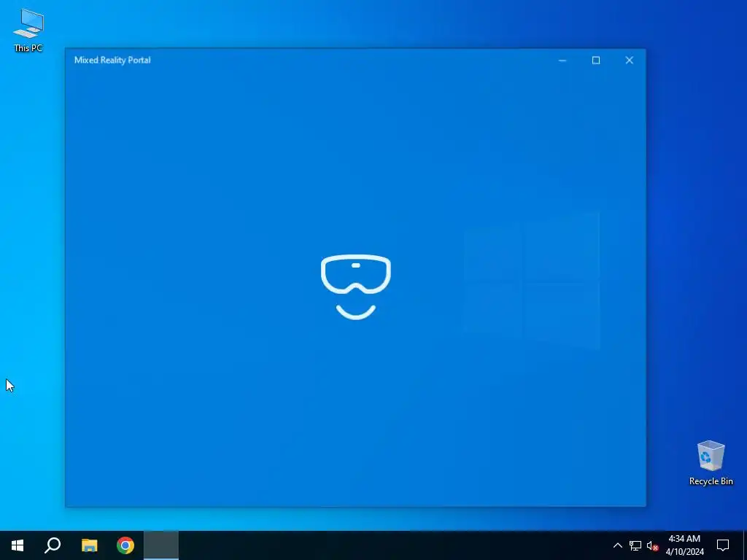This screenshot has height=560, width=747.
Task: Click the Mixed Reality Portal title text
Action: (x=112, y=60)
